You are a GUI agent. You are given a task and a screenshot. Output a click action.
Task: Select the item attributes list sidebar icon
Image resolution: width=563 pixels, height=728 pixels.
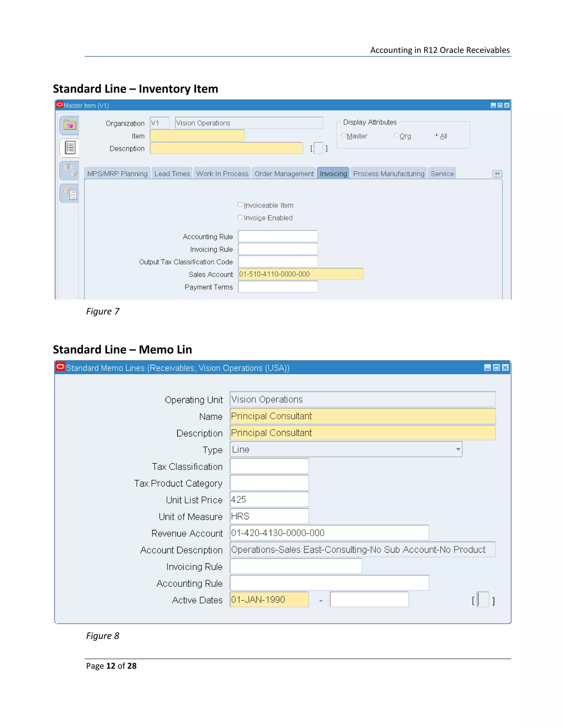[70, 148]
